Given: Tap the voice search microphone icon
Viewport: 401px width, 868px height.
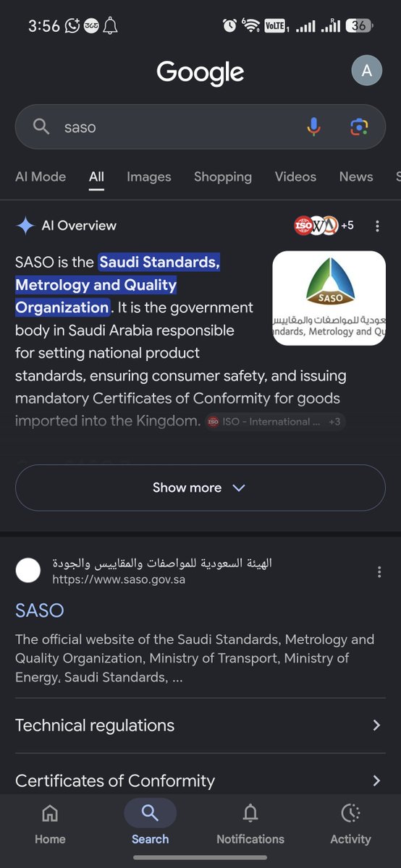Looking at the screenshot, I should click(x=313, y=127).
